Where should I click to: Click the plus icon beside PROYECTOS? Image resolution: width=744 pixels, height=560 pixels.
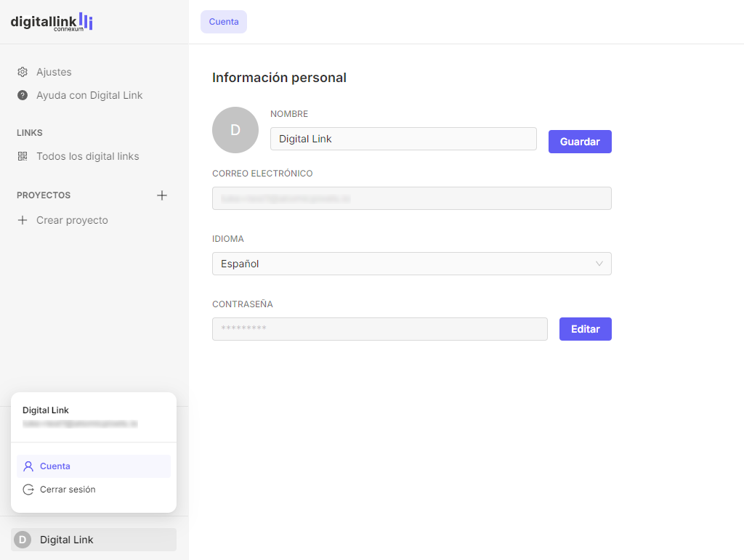coord(162,195)
